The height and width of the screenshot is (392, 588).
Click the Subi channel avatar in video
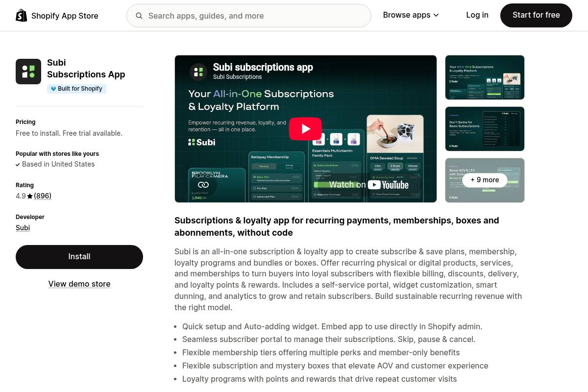pos(198,72)
